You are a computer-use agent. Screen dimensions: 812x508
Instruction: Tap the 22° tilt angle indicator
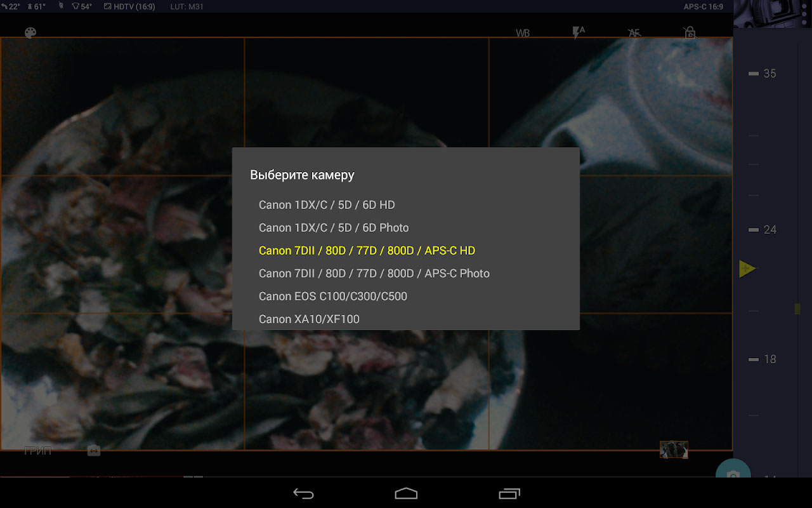point(12,7)
